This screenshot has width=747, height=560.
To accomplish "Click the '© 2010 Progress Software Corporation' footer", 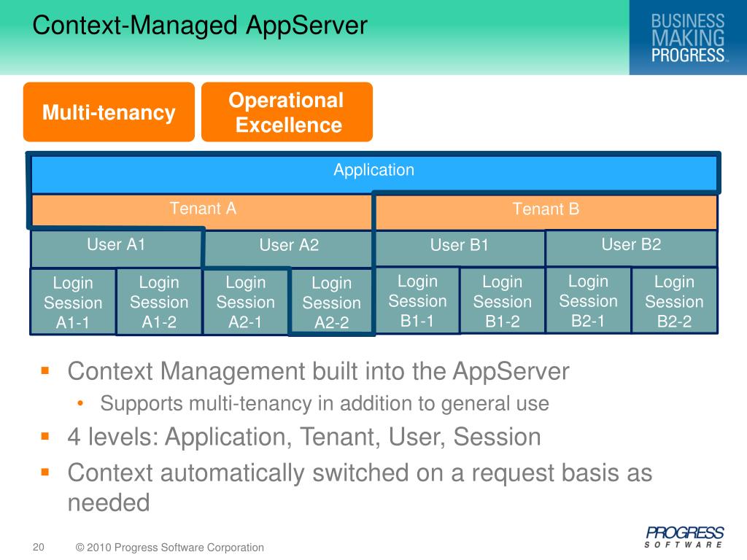I will [169, 548].
